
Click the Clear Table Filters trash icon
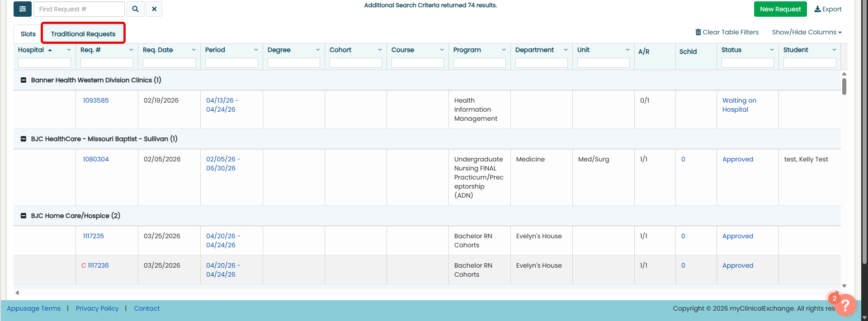(x=698, y=32)
